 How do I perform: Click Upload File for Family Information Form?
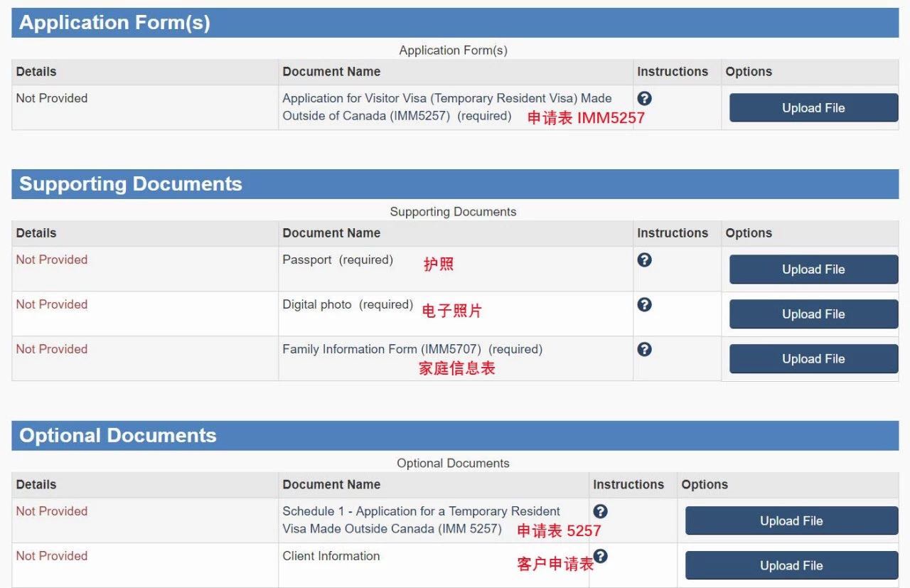813,359
